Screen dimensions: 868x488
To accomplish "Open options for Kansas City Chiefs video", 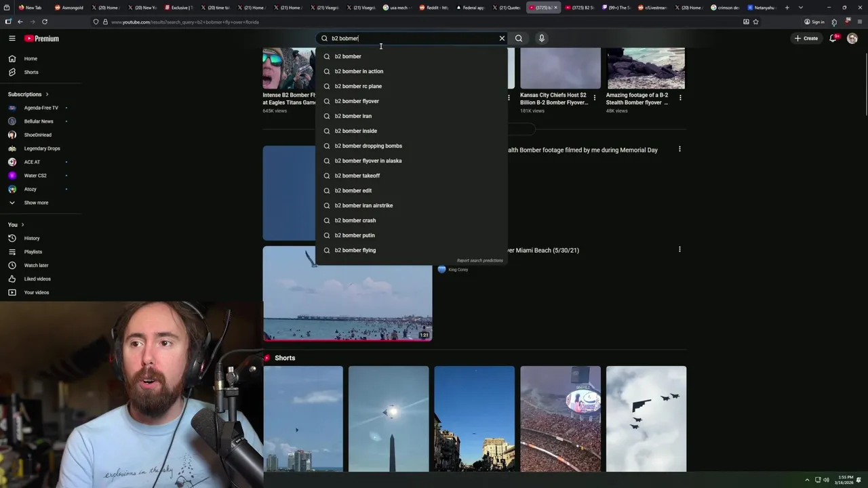I will [x=595, y=98].
